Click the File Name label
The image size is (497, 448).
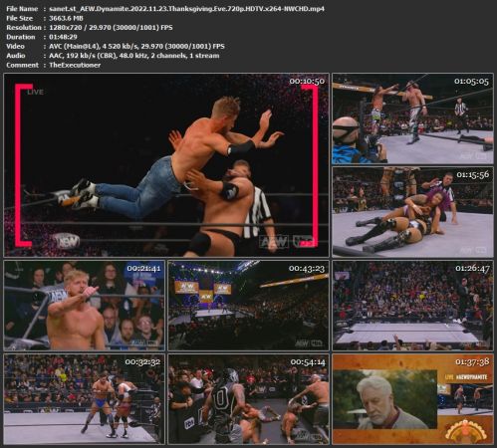click(22, 9)
